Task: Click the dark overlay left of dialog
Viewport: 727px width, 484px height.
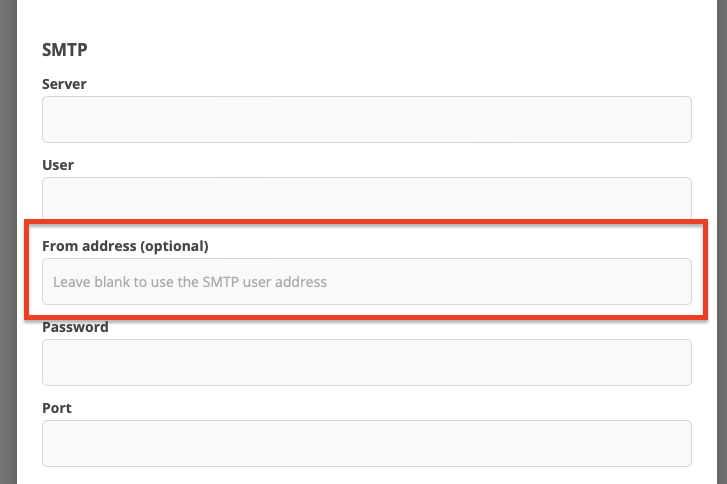Action: (x=8, y=242)
